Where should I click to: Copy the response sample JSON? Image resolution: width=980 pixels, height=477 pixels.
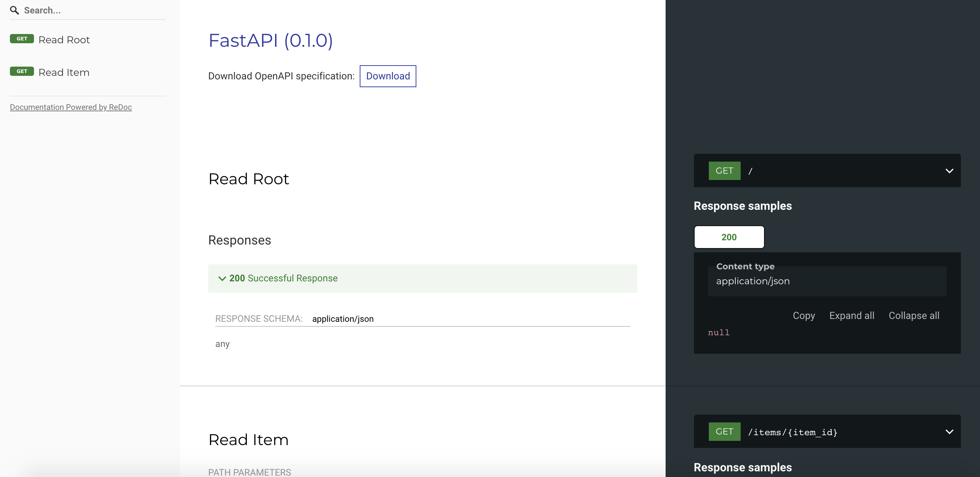coord(803,316)
